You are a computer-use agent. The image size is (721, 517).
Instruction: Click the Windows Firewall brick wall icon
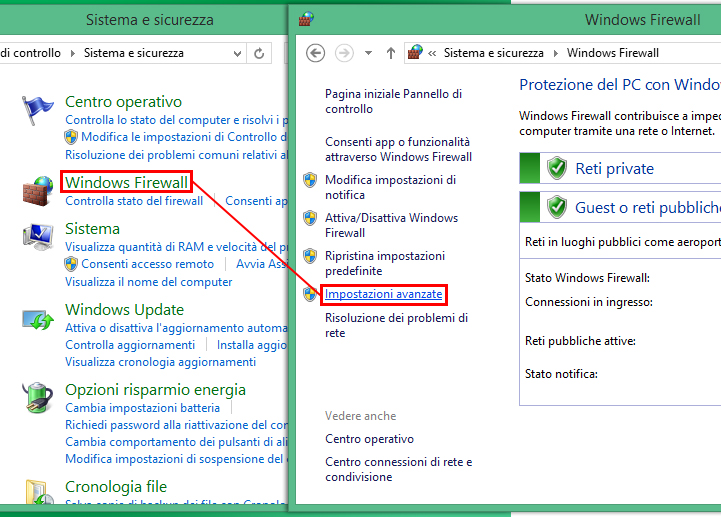coord(38,191)
